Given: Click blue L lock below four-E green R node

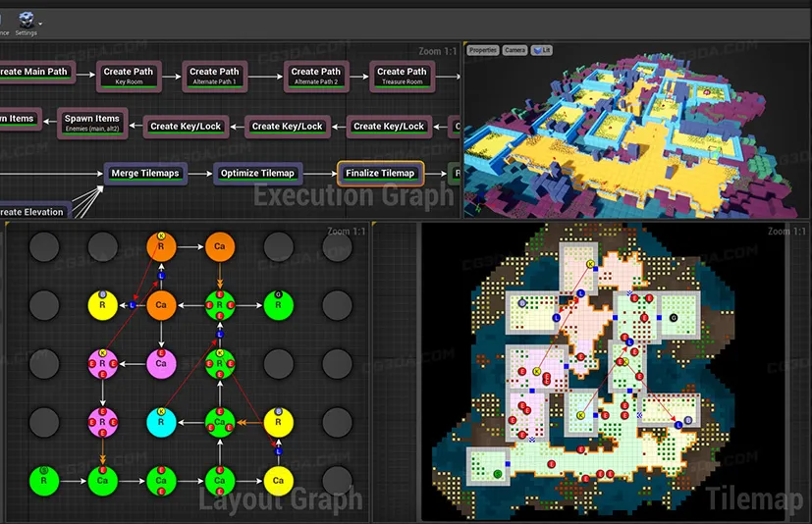Looking at the screenshot, I should [220, 335].
